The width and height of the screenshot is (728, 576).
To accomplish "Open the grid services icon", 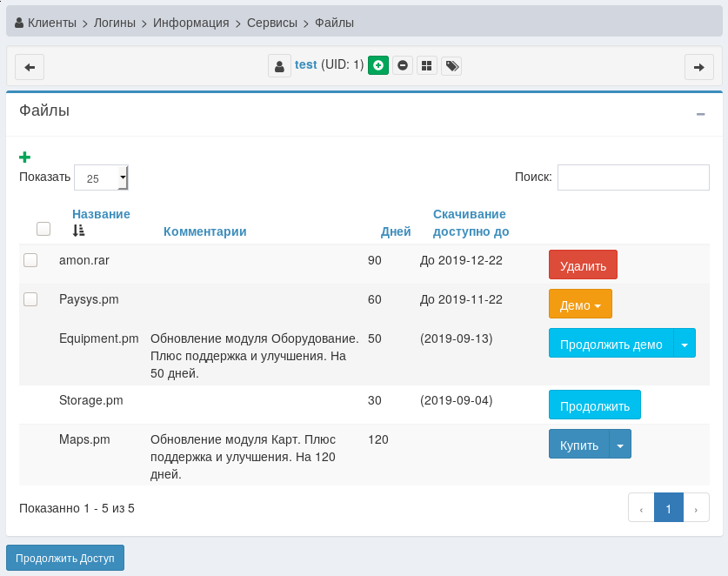I will (426, 65).
